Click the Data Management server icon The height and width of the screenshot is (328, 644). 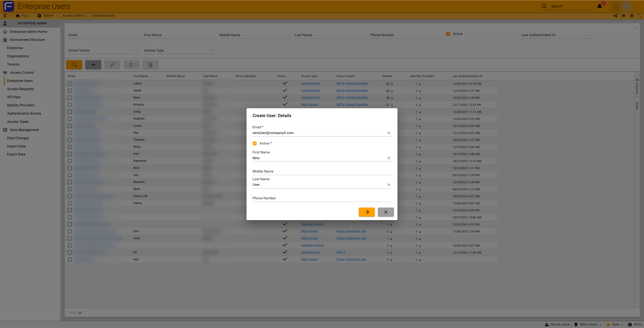coord(5,130)
